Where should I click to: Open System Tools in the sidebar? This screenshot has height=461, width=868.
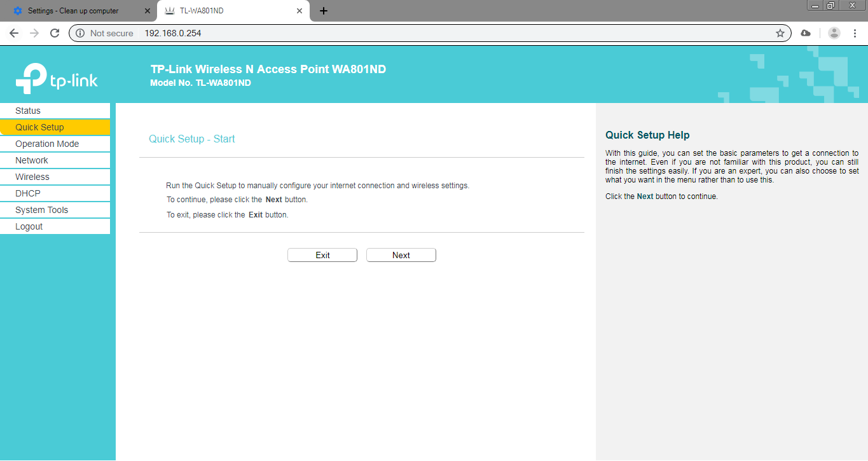pos(55,210)
